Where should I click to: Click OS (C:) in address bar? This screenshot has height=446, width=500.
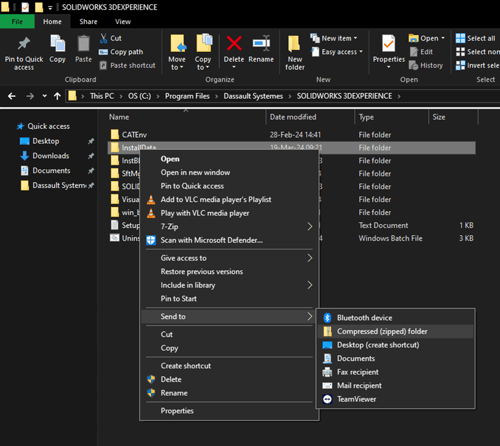(x=139, y=96)
